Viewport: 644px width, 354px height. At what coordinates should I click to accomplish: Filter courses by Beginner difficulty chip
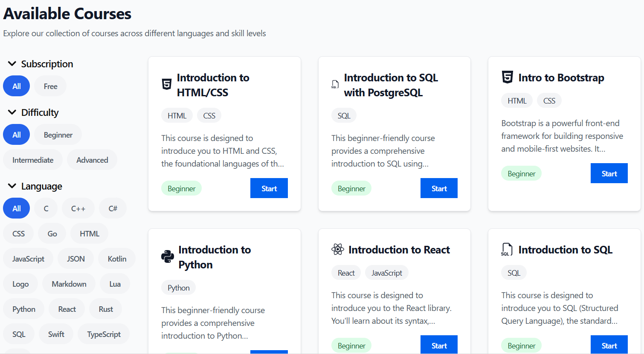click(x=58, y=135)
